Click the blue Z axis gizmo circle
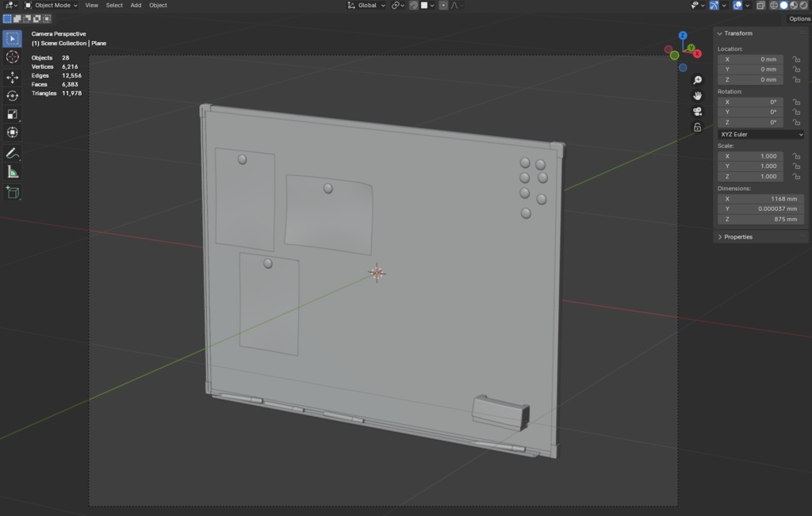This screenshot has width=812, height=516. pyautogui.click(x=683, y=35)
